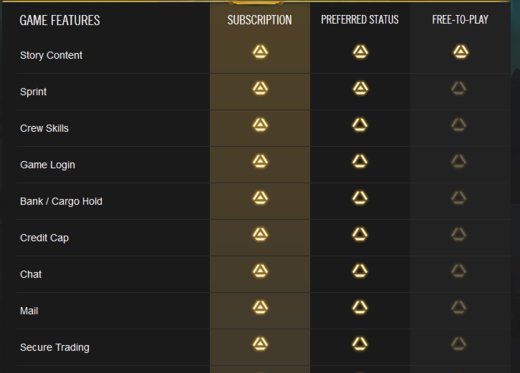
Task: Click the dimmed Free-to-Play icon for Chat
Action: click(459, 271)
